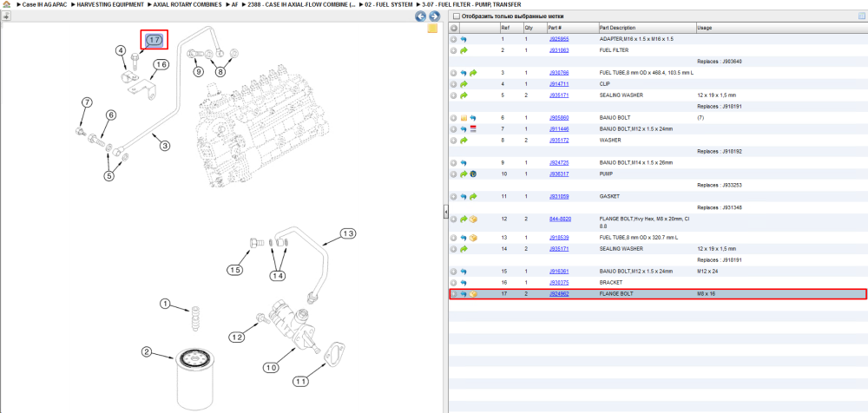Click package box icon in ref 13 FUEL TUBE row
The image size is (868, 413).
[473, 238]
